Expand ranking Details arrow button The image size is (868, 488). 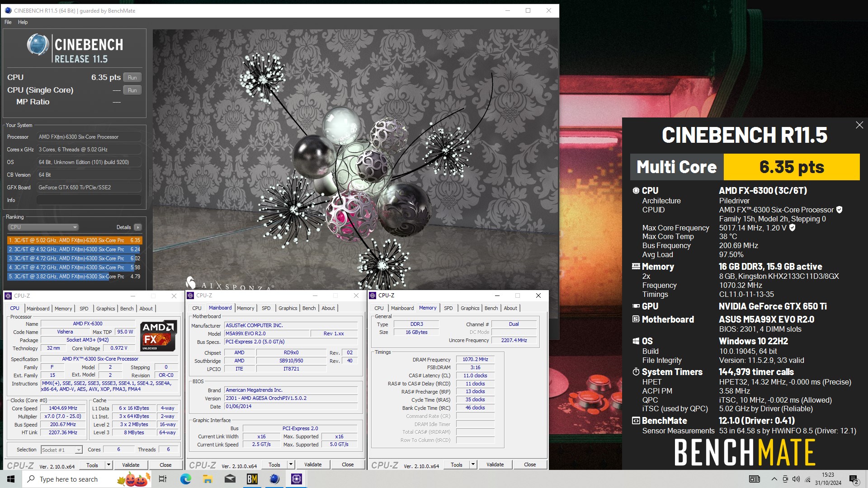138,227
